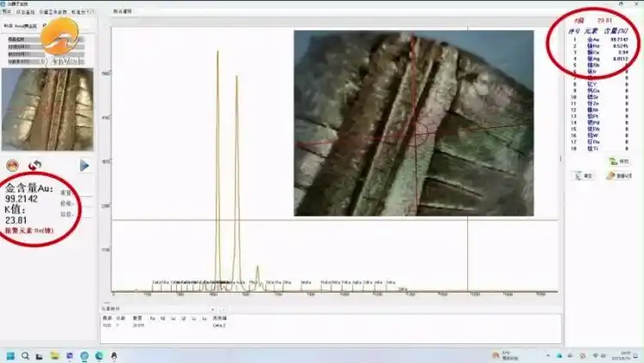Switch to the 测试谱图 spectrum tab
The image size is (644, 363).
[x=123, y=13]
